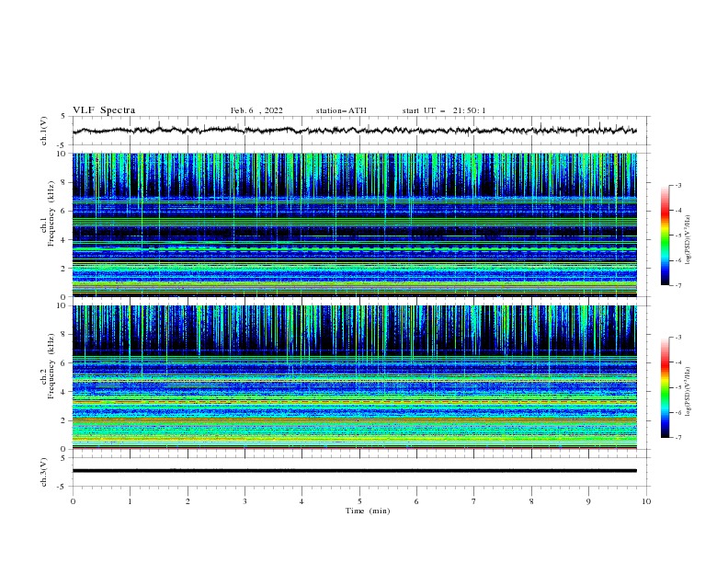
Task: Click the VLF Spectra title text
Action: [x=104, y=110]
